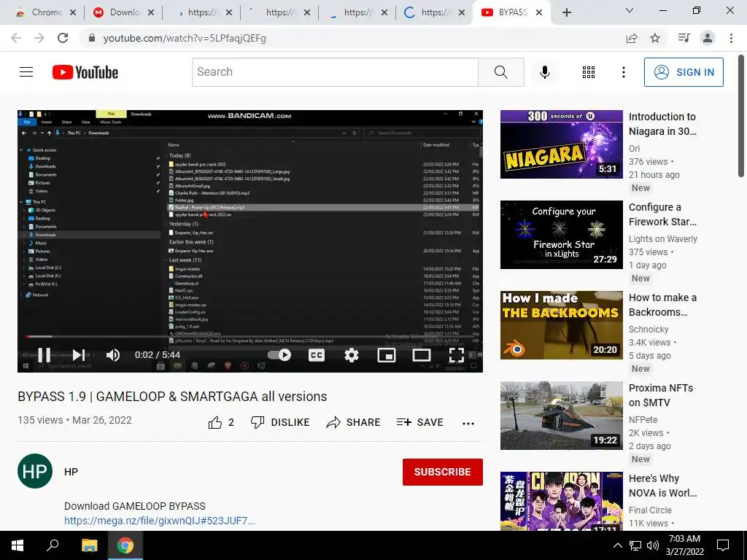Screen dimensions: 747x560
Task: Open player settings gear
Action: (x=352, y=355)
